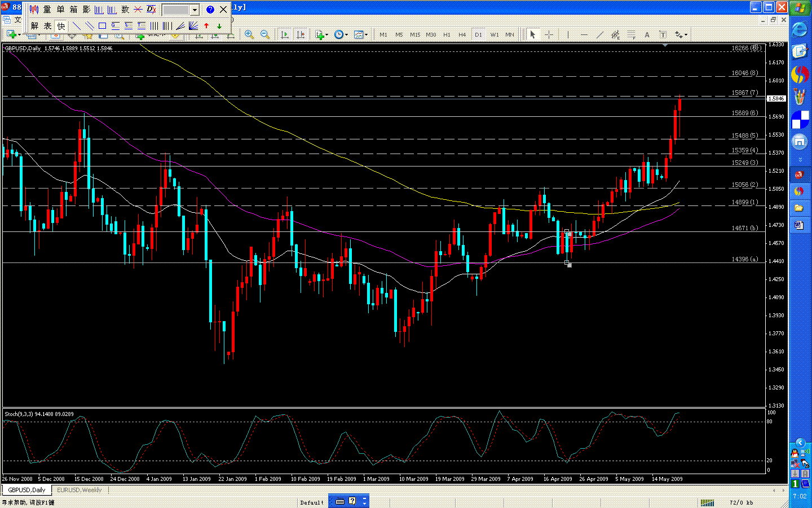Restore the inner chart window
Image resolution: width=812 pixels, height=508 pixels.
coord(774,20)
